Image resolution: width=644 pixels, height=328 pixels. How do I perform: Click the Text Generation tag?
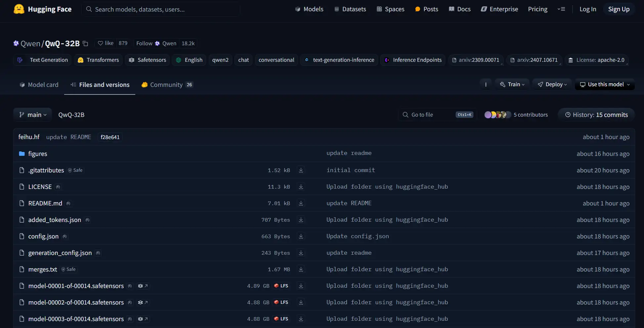(42, 60)
